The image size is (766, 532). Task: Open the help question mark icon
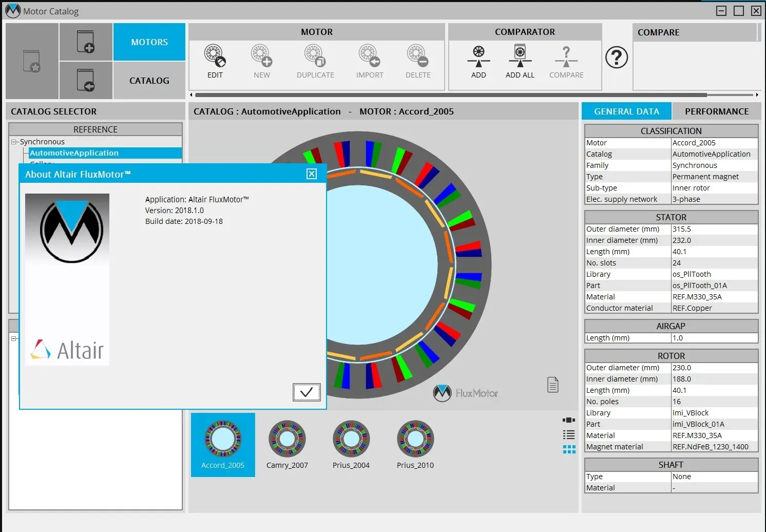[617, 57]
